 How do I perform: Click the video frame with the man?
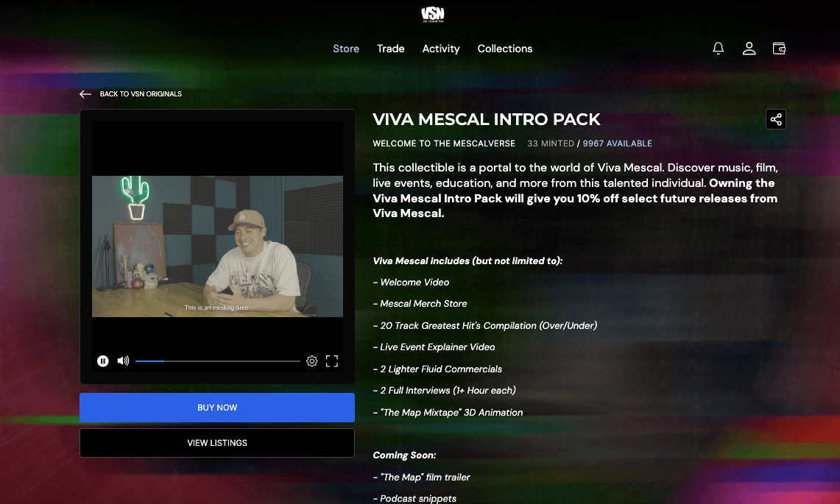coord(217,246)
